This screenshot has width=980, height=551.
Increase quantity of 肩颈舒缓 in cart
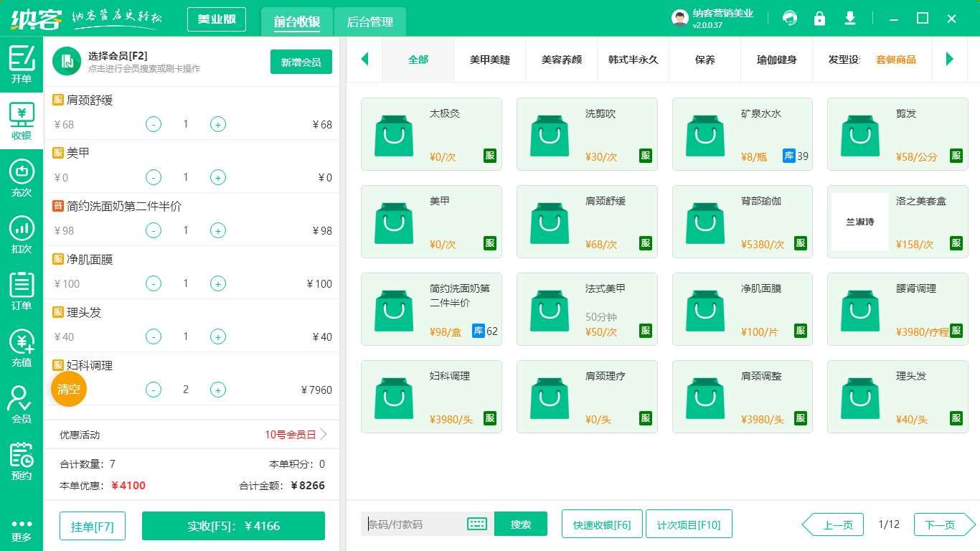218,124
